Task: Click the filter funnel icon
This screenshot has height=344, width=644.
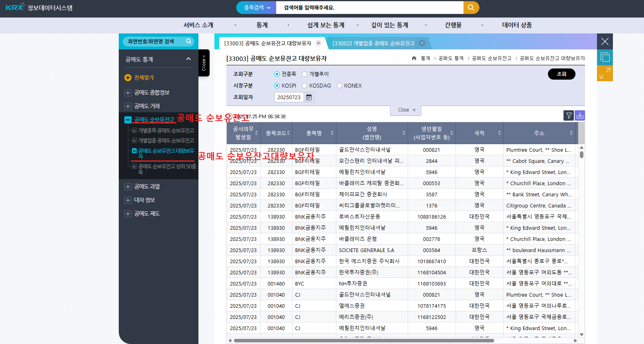Action: [569, 115]
